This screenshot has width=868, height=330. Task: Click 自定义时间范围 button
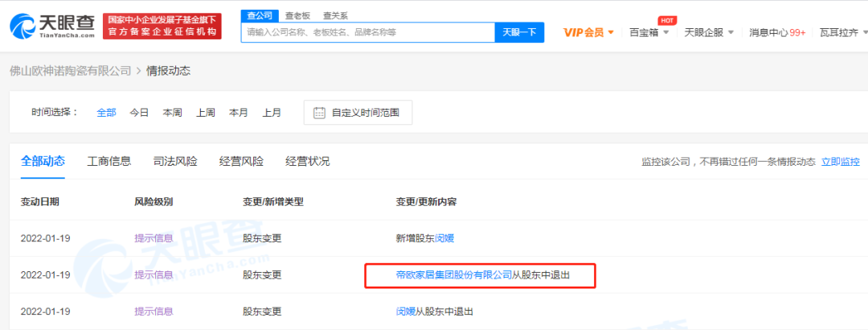click(x=358, y=113)
